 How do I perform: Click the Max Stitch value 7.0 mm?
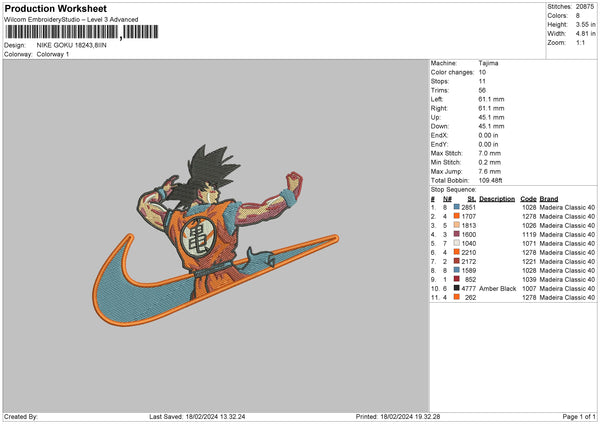coord(490,153)
